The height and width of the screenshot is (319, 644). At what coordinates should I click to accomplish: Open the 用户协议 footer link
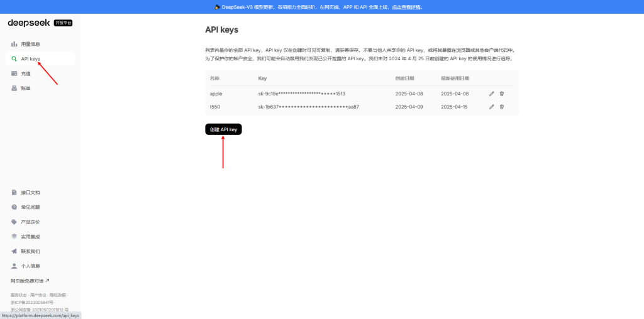38,295
